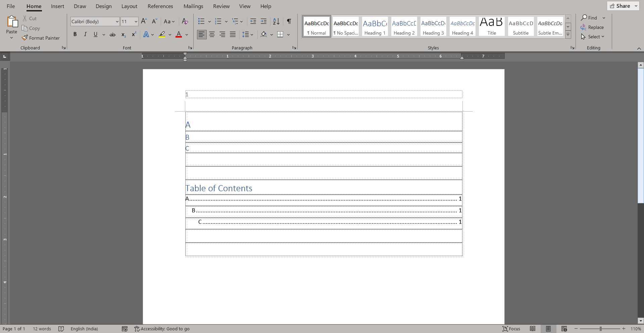Toggle Italic formatting
Image resolution: width=644 pixels, height=333 pixels.
click(x=85, y=34)
